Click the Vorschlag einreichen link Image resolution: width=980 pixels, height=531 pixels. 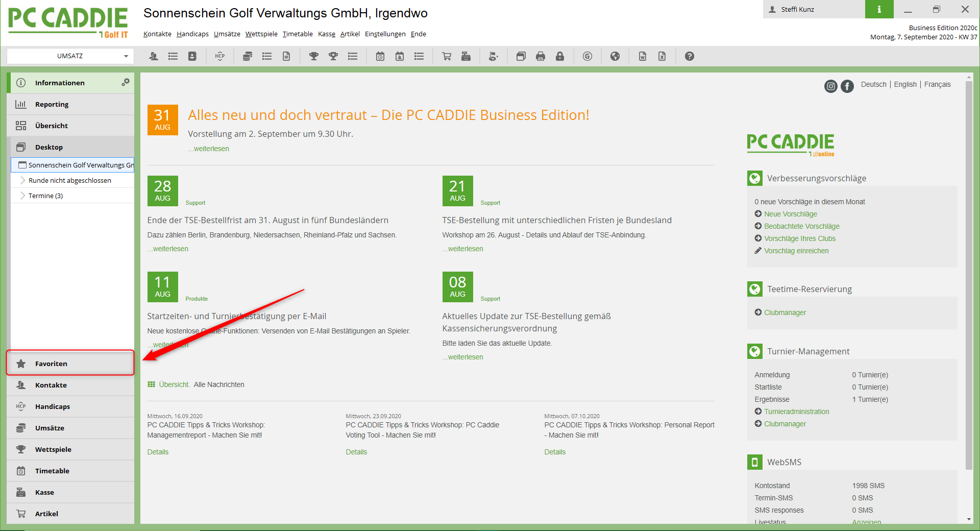tap(796, 251)
